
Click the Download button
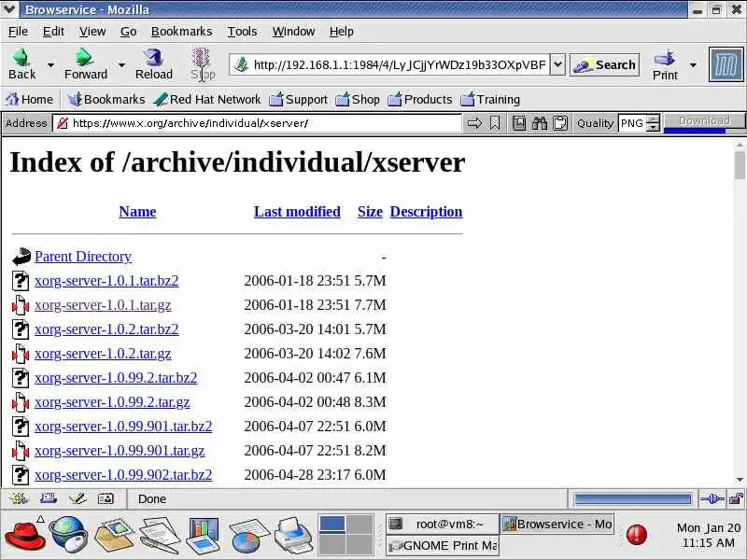click(704, 121)
